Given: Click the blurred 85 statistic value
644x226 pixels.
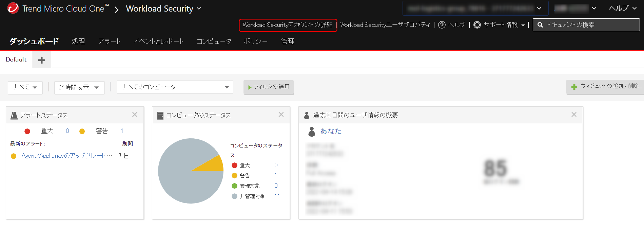Looking at the screenshot, I should coord(495,168).
